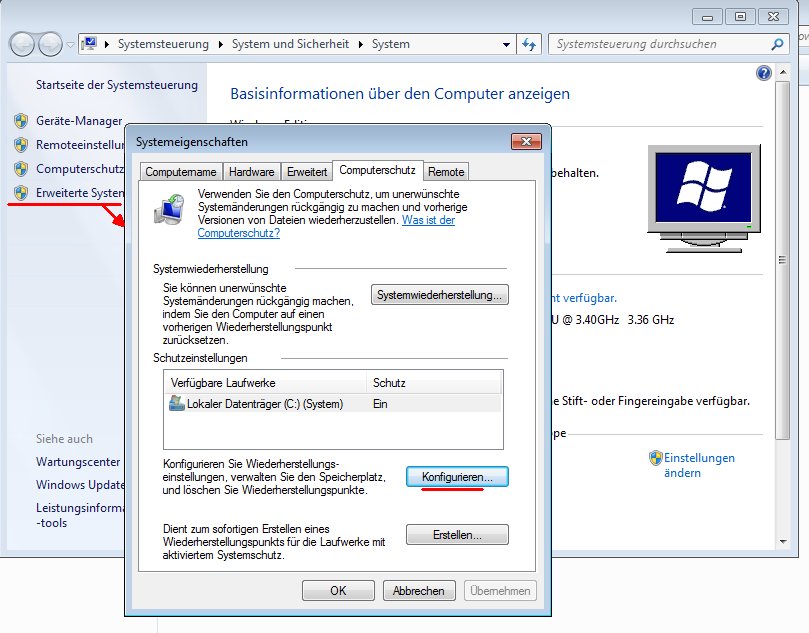Click System und Sicherheit breadcrumb
This screenshot has width=809, height=633.
point(290,44)
